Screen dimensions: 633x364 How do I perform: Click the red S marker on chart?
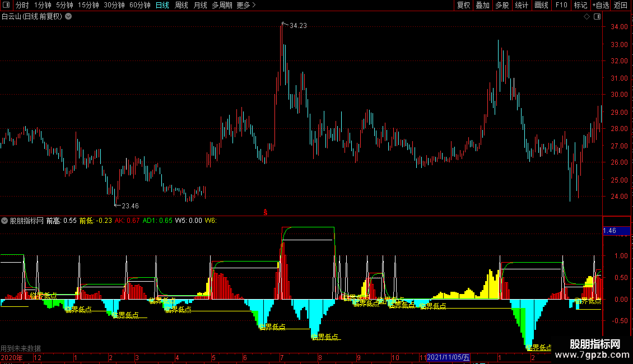point(265,212)
